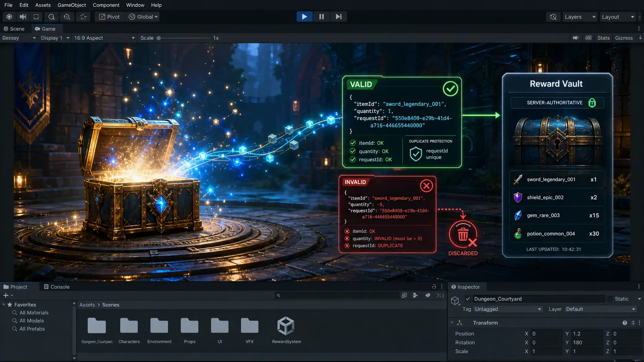Open the RewardSystem Unity asset

(286, 330)
